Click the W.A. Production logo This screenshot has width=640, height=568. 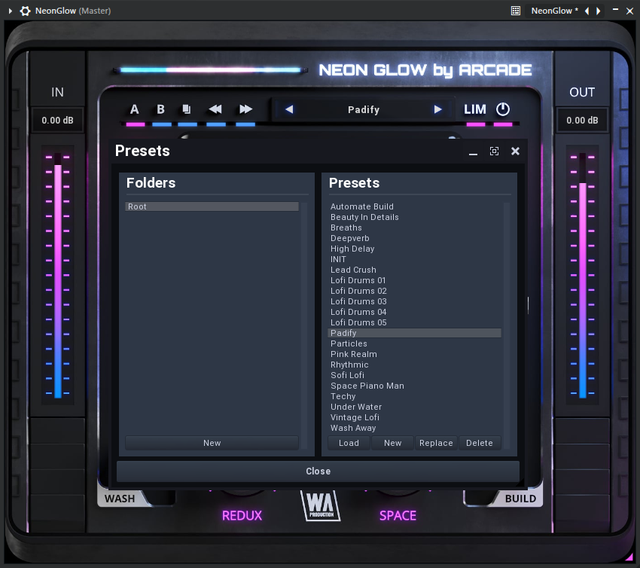(318, 506)
